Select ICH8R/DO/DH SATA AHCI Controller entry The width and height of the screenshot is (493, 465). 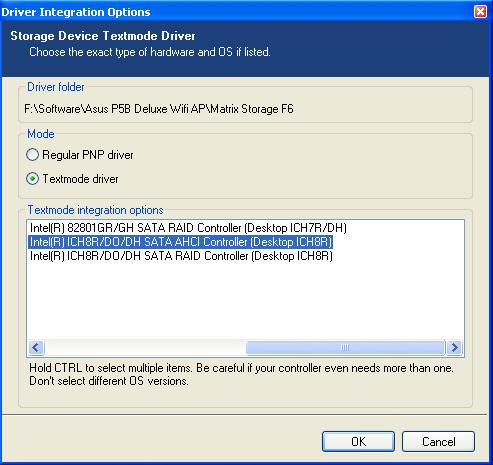coord(181,242)
